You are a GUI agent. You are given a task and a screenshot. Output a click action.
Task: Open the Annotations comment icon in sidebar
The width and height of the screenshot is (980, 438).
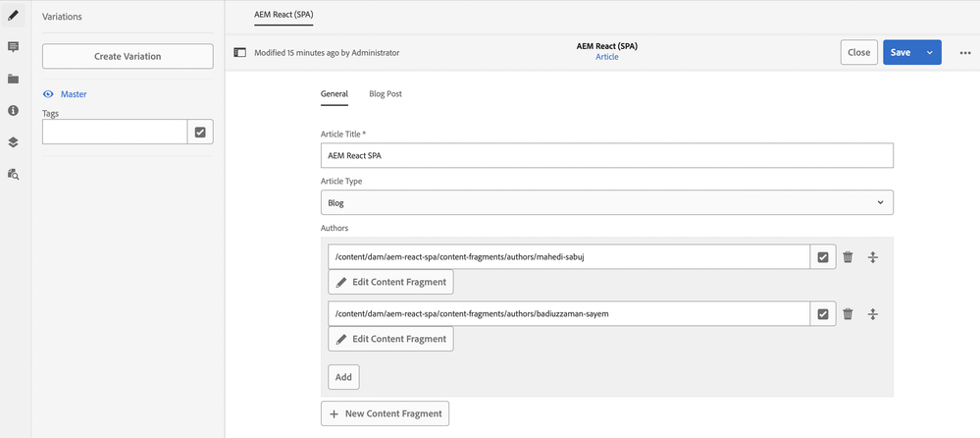(13, 47)
